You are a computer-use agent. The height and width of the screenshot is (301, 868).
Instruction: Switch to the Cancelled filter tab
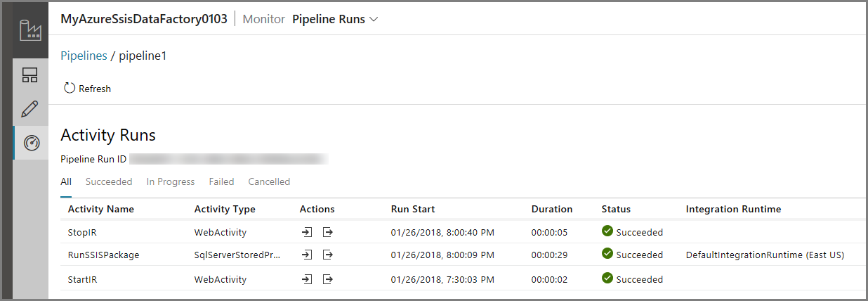coord(269,181)
